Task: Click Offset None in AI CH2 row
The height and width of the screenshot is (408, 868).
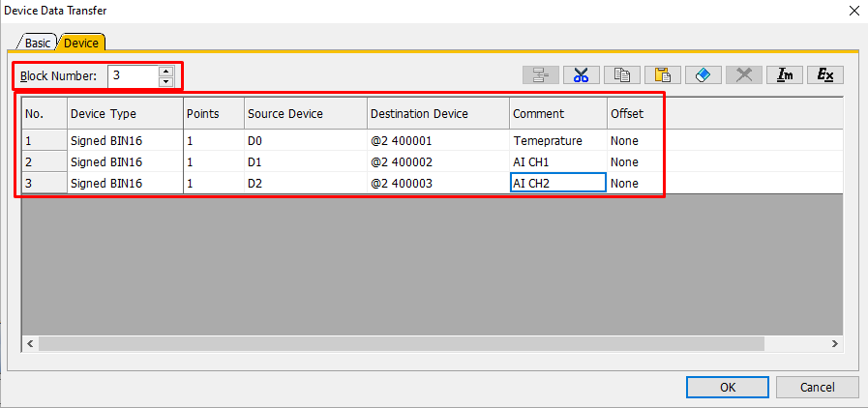Action: coord(636,183)
